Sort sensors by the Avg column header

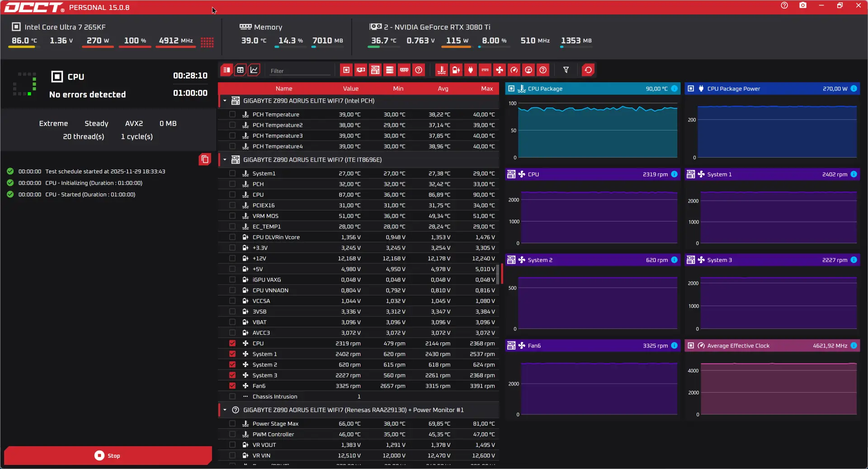[x=443, y=89]
